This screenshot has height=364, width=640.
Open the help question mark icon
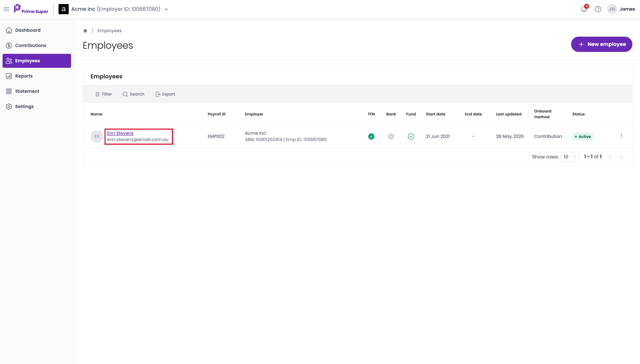(x=598, y=9)
